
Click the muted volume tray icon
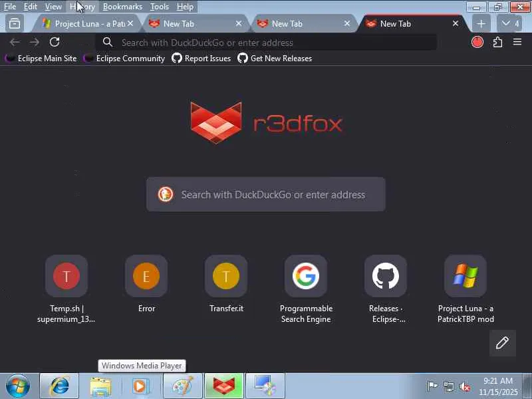coord(465,386)
